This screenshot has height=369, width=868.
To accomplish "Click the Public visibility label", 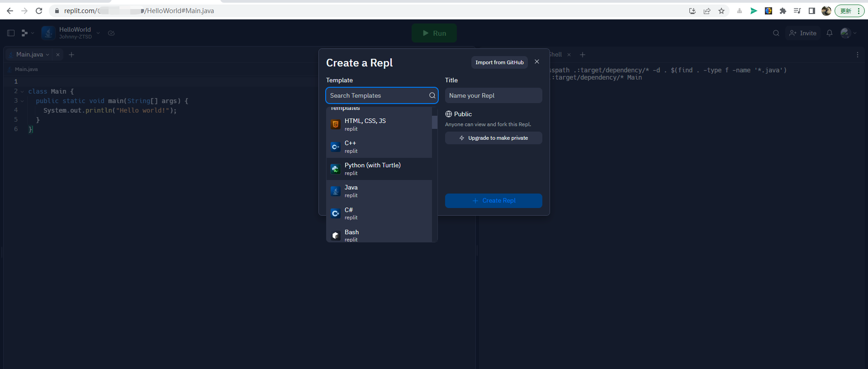I will coord(463,114).
